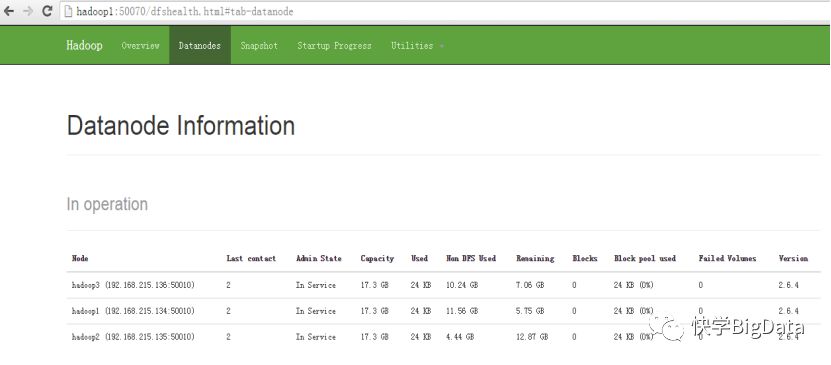Click the In operation section heading
Image resolution: width=831 pixels, height=365 pixels.
click(x=107, y=204)
